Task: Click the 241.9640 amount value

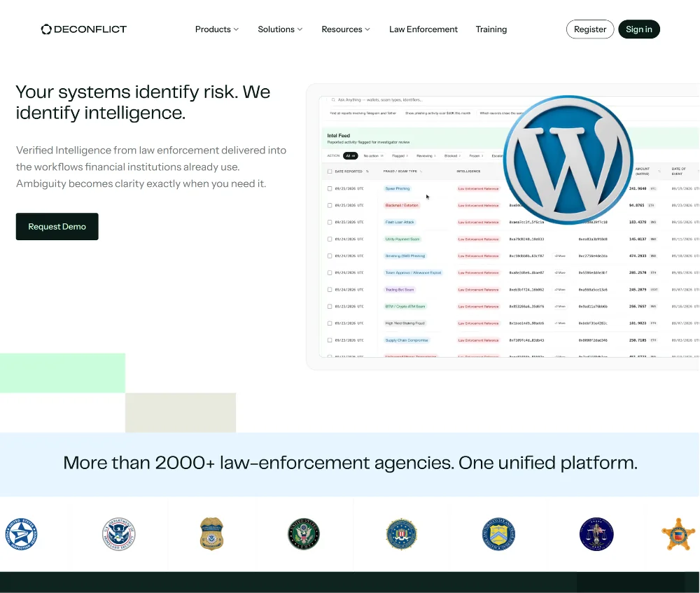Action: [638, 188]
